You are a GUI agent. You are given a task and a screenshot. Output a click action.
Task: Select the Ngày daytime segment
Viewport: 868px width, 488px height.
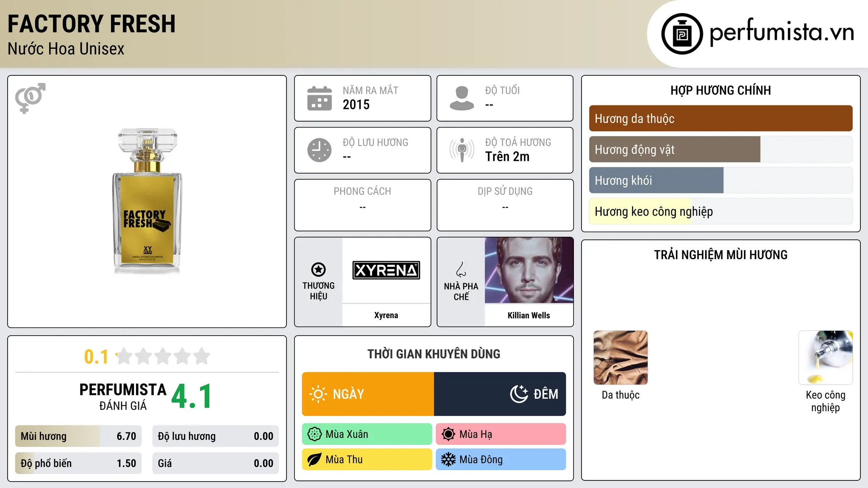[368, 394]
